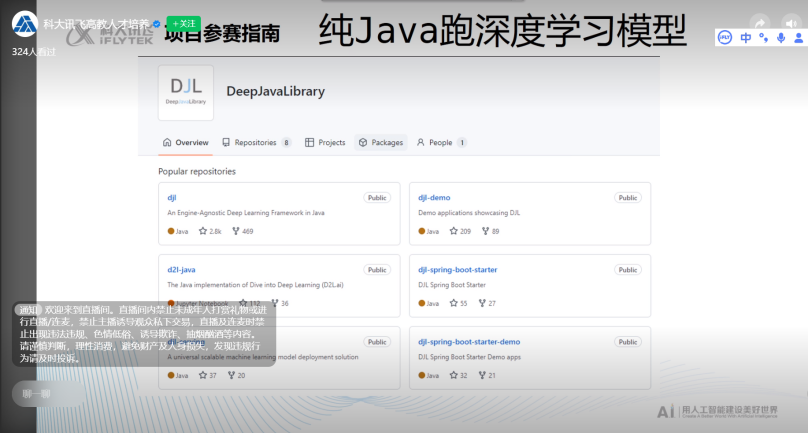View the 32 stargazers of djl-spring-boot-starter-demo
The height and width of the screenshot is (433, 808).
click(459, 375)
